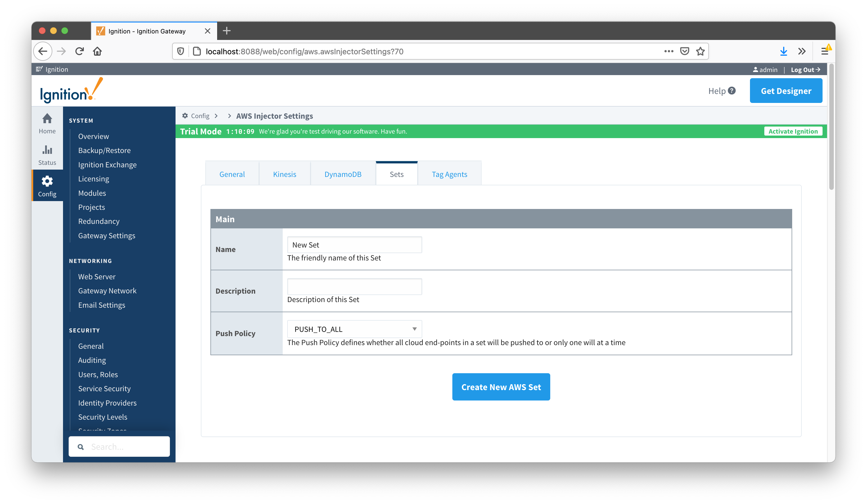
Task: Open the Push Policy dropdown
Action: click(354, 329)
